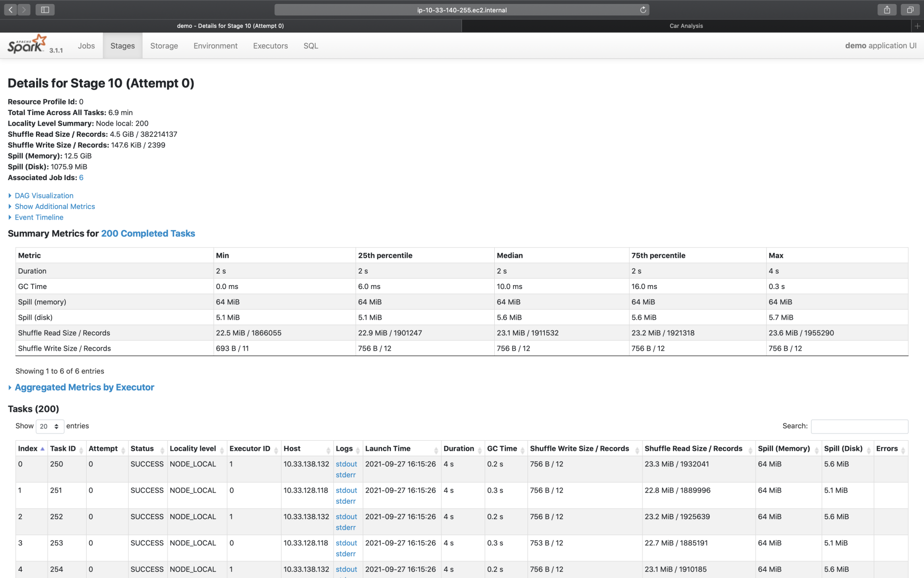
Task: Open the SQL tab
Action: (x=310, y=46)
